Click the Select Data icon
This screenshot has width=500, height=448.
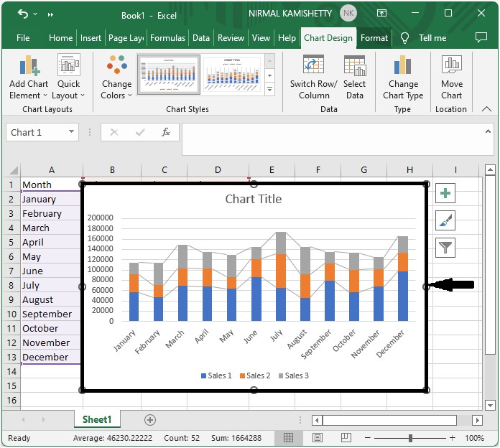click(x=355, y=65)
